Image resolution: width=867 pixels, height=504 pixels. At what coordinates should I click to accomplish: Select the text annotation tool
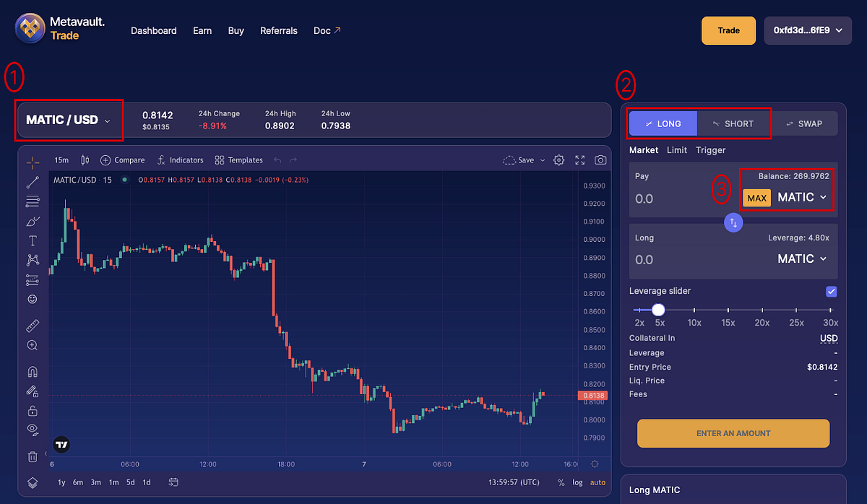pyautogui.click(x=33, y=240)
